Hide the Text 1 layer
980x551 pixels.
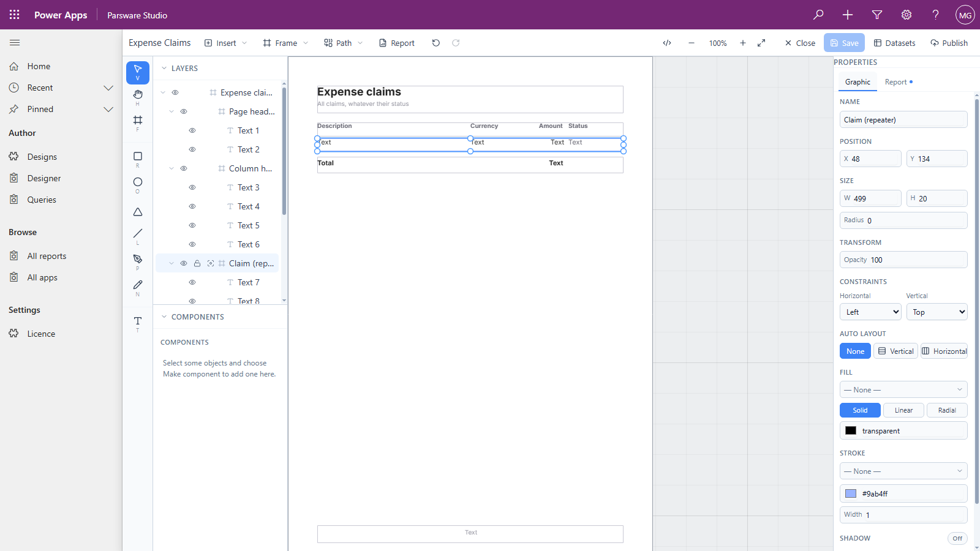192,130
